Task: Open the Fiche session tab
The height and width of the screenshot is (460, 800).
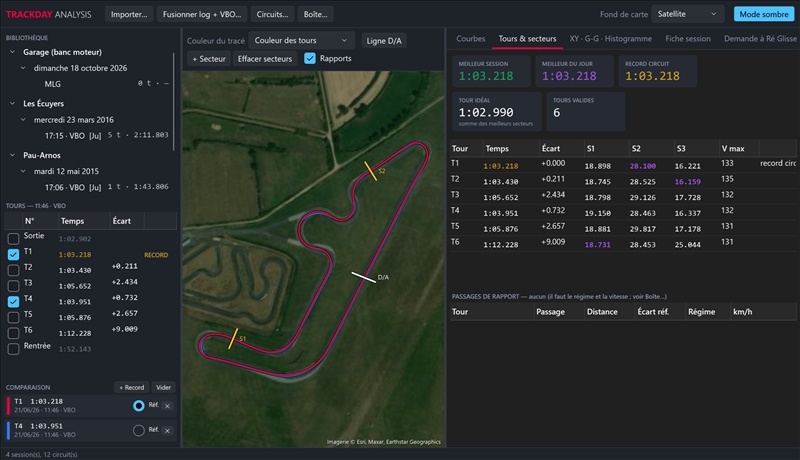Action: [688, 39]
